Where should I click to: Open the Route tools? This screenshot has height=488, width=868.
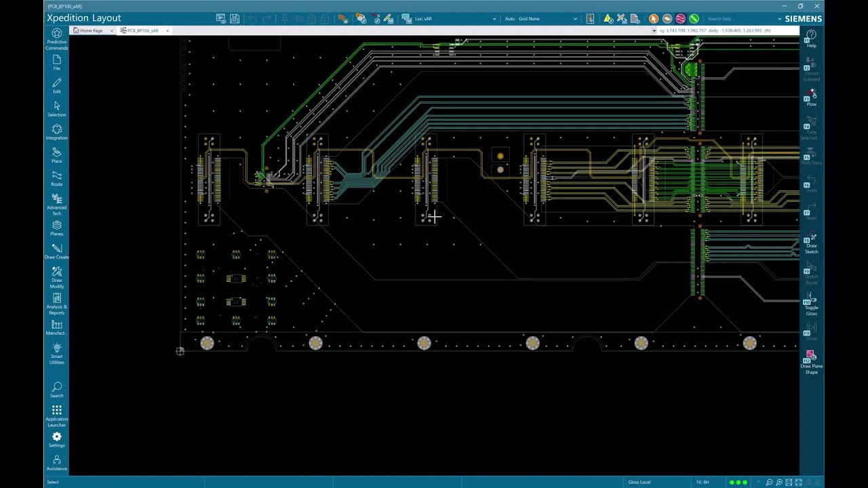(x=57, y=178)
